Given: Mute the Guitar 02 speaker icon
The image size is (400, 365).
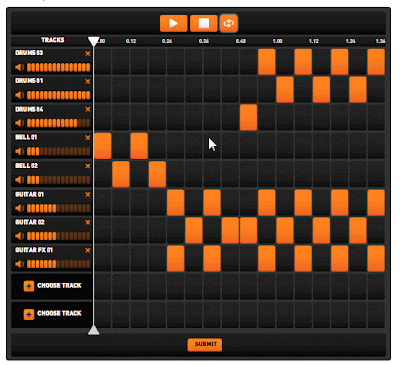Looking at the screenshot, I should 20,236.
